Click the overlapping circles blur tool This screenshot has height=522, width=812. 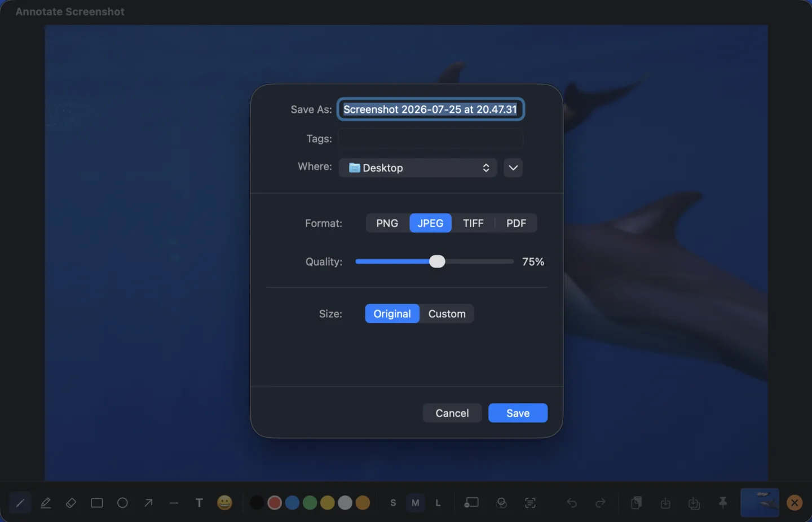pos(501,502)
